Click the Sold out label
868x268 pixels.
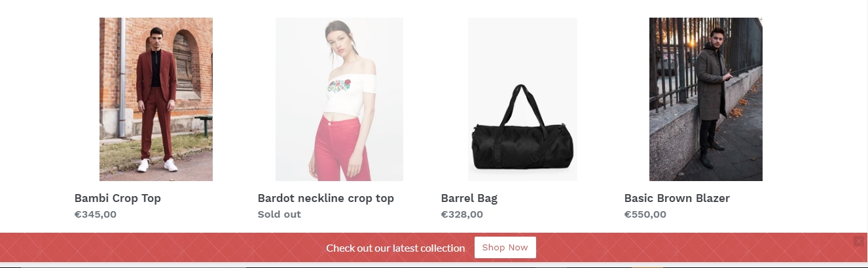click(280, 214)
